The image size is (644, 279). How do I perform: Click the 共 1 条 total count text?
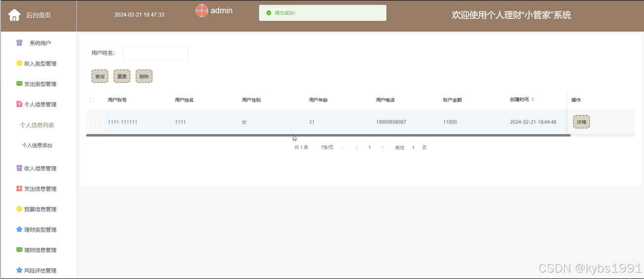(x=301, y=147)
